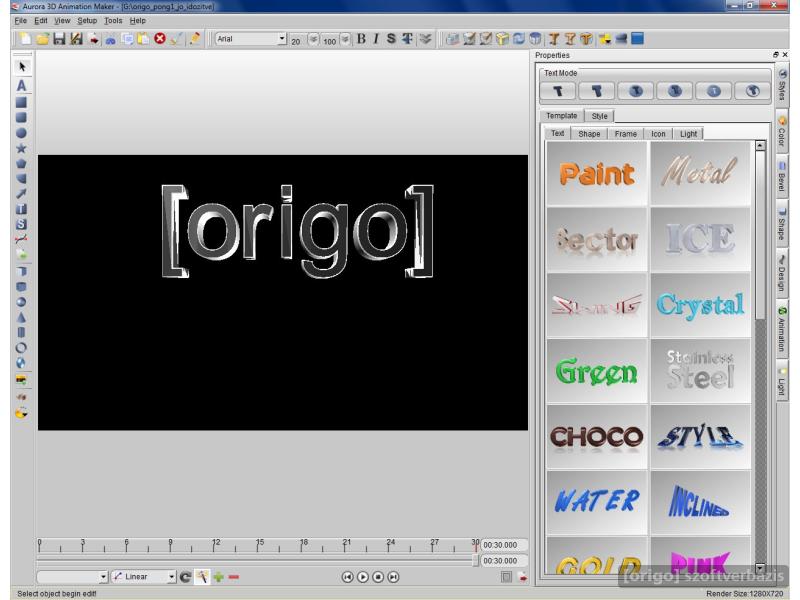Select the arrow shape tool in left toolbar
Screen dimensions: 800x600
click(x=21, y=193)
